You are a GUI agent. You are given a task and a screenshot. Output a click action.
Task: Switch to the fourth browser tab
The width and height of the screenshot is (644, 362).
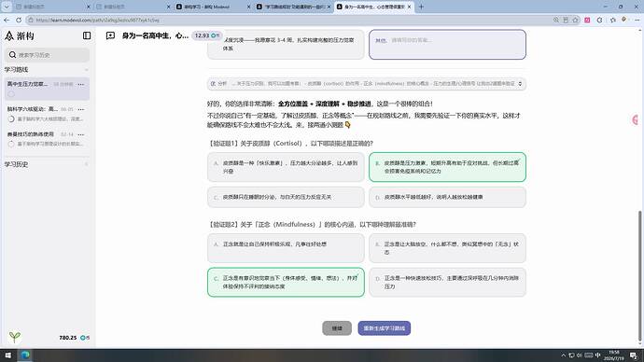[x=293, y=7]
